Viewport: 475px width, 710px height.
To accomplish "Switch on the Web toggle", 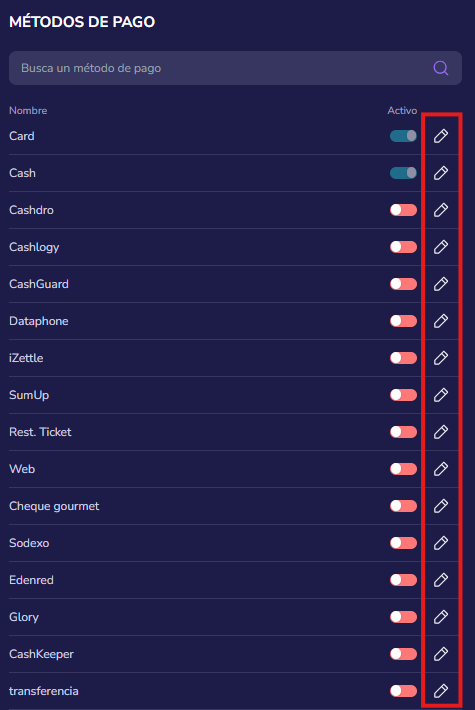I will pyautogui.click(x=403, y=469).
